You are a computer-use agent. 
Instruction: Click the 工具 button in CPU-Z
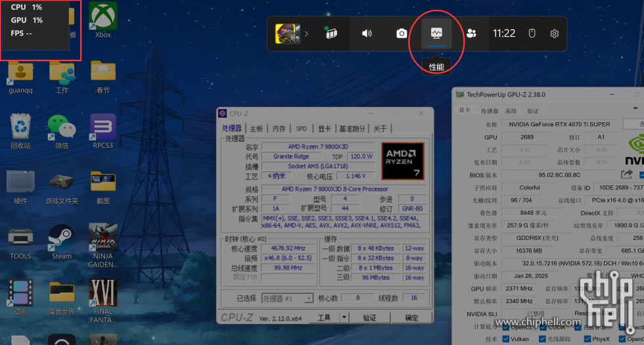coord(324,317)
